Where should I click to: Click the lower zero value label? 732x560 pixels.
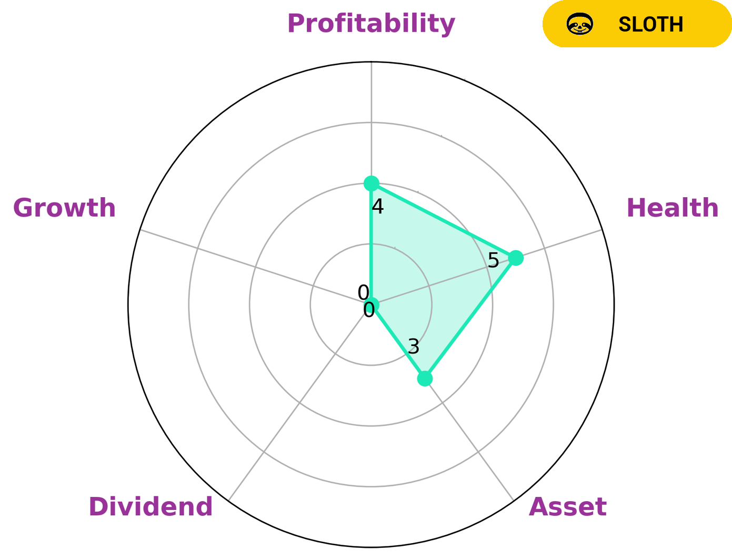click(369, 311)
